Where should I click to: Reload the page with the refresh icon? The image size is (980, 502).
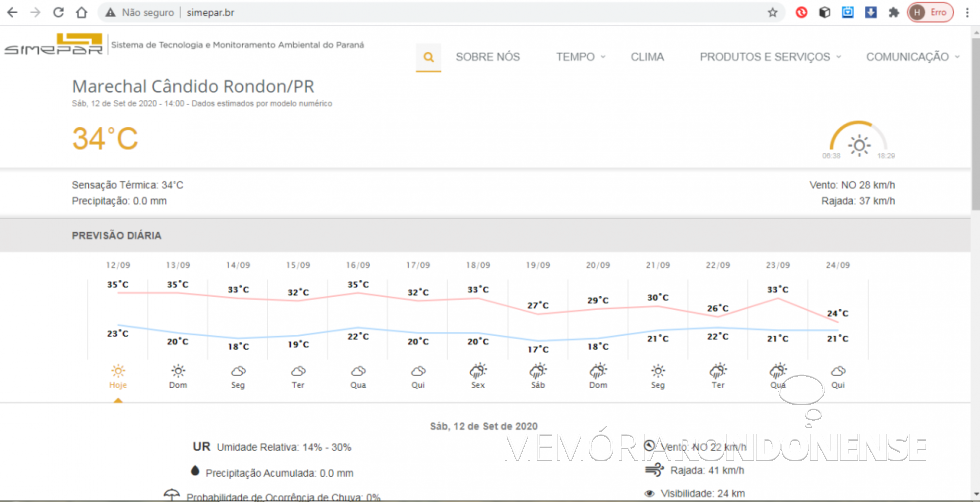[x=58, y=13]
